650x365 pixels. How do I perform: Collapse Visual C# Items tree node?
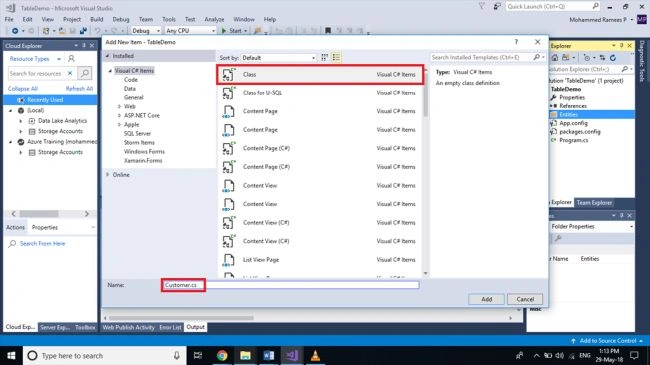tap(110, 71)
